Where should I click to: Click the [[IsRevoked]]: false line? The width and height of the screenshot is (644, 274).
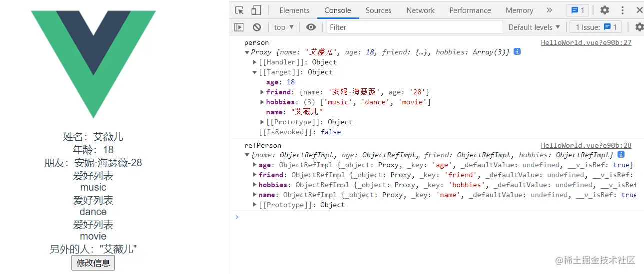[300, 132]
